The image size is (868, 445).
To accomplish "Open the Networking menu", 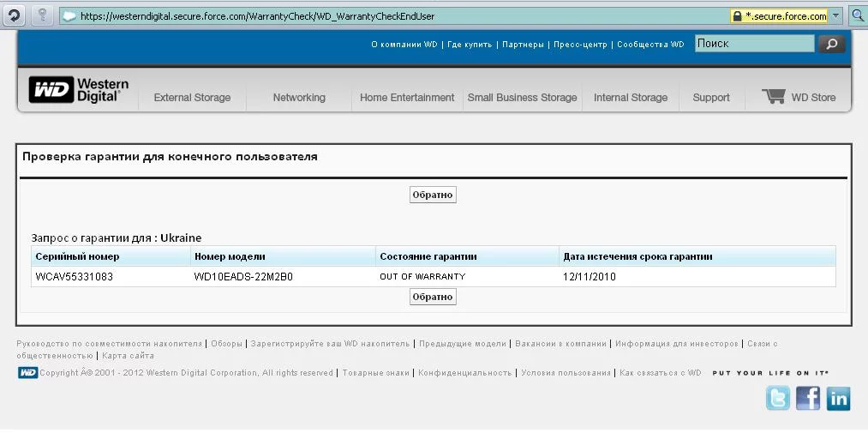I will point(299,98).
